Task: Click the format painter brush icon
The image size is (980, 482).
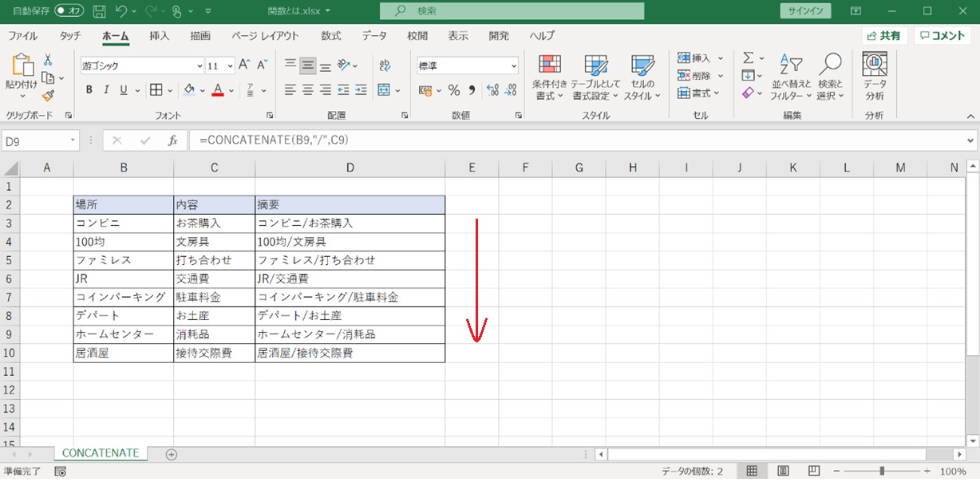Action: coord(48,96)
